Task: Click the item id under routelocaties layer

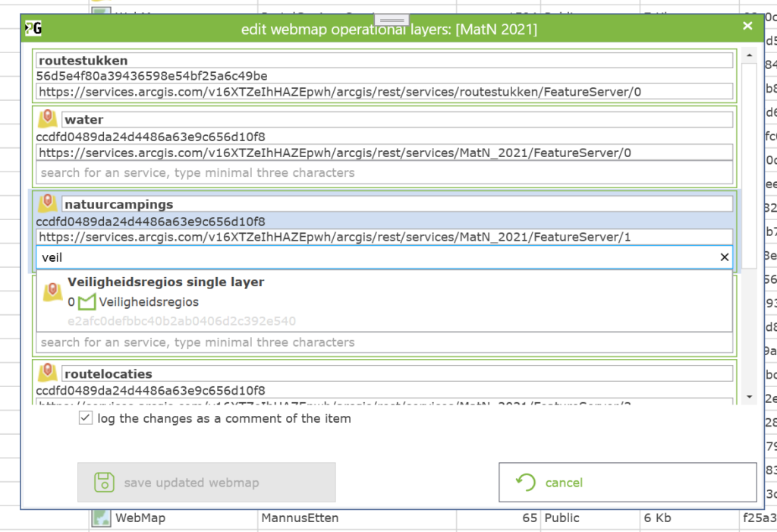Action: click(x=151, y=391)
